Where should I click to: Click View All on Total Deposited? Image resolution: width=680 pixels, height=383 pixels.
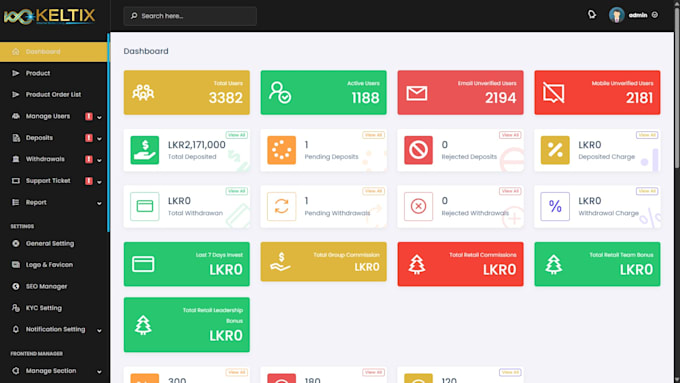tap(236, 135)
